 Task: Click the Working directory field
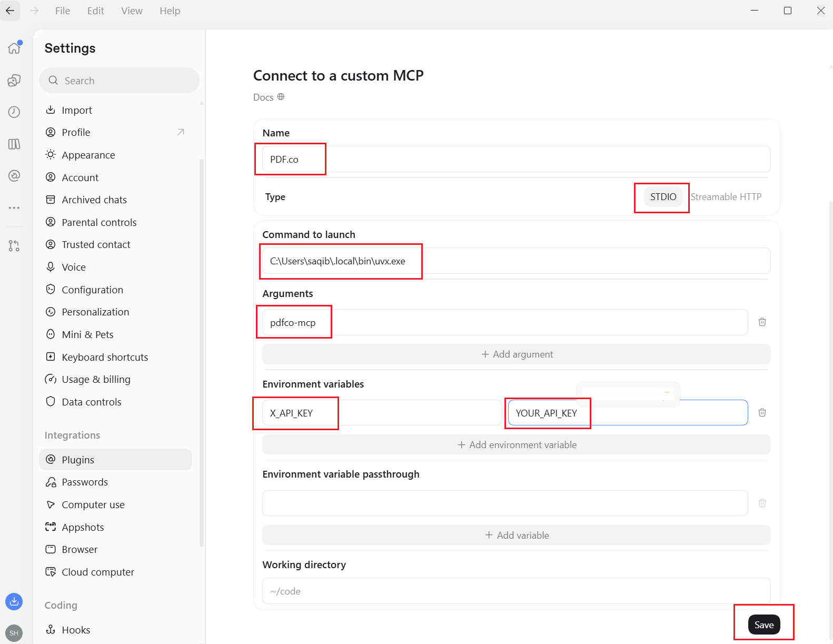[517, 591]
